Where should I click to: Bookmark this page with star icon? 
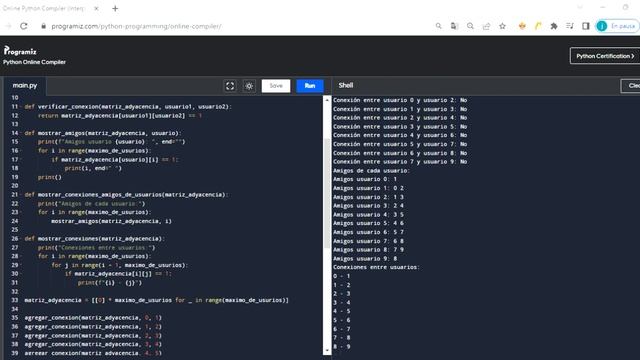point(502,26)
